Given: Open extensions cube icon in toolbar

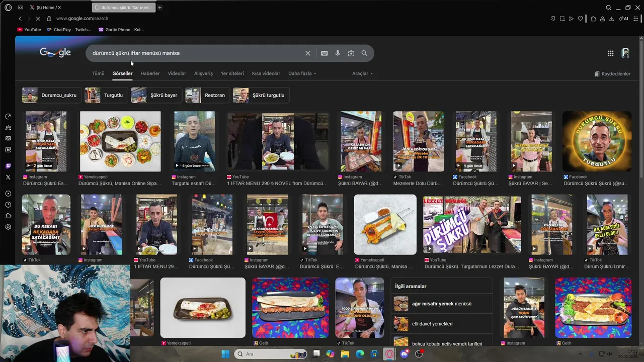Looking at the screenshot, I should click(593, 19).
